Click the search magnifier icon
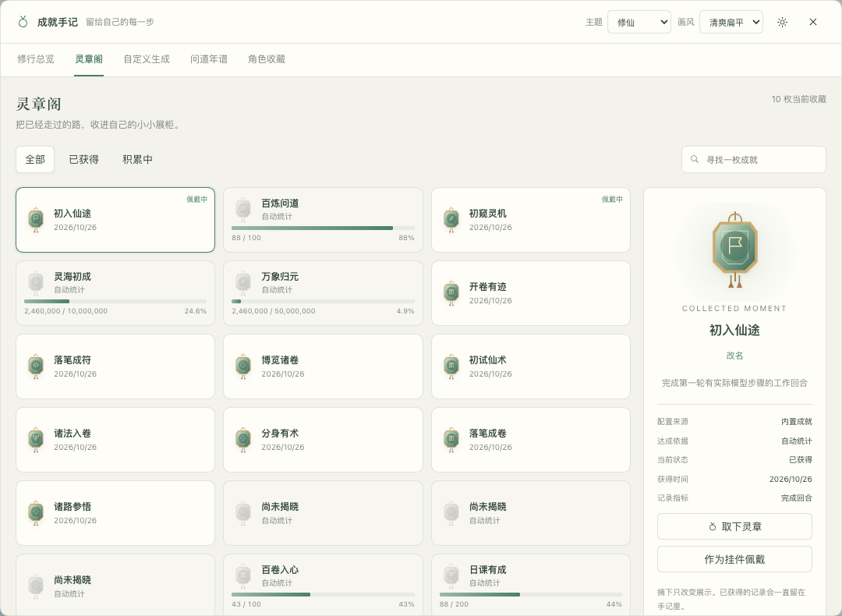Screen dimensions: 842x616 coord(695,160)
